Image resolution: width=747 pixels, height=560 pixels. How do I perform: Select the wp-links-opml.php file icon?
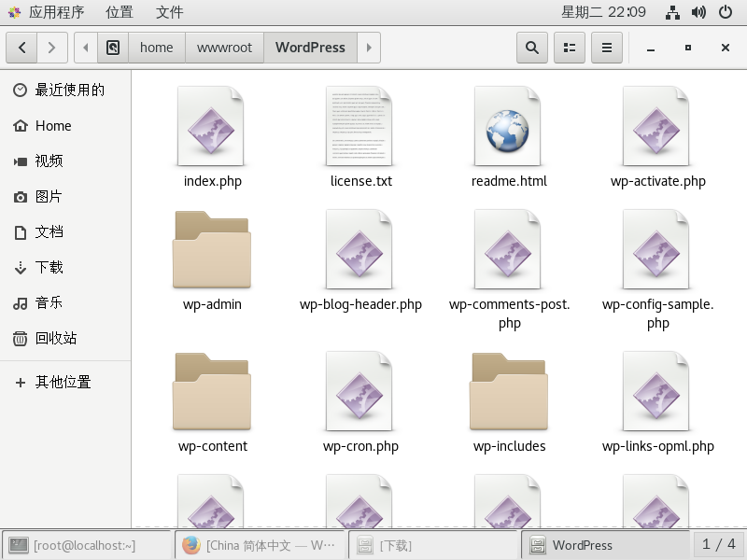click(x=656, y=391)
